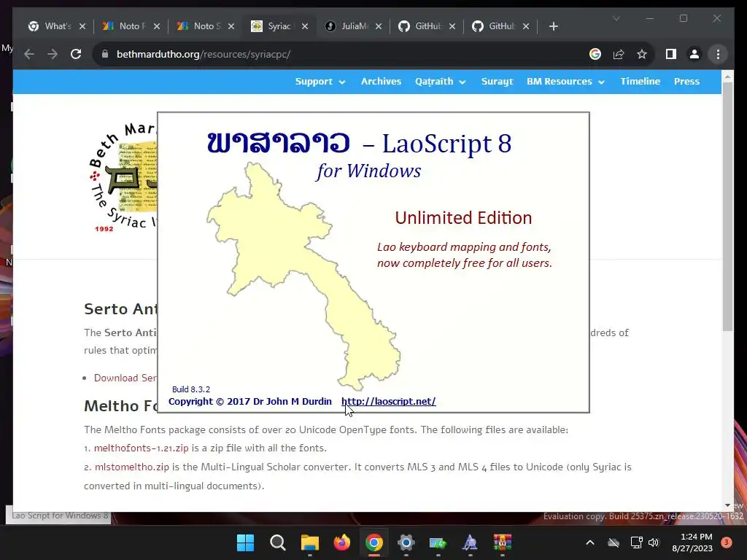Click the page vertical scrollbar

coord(727,206)
